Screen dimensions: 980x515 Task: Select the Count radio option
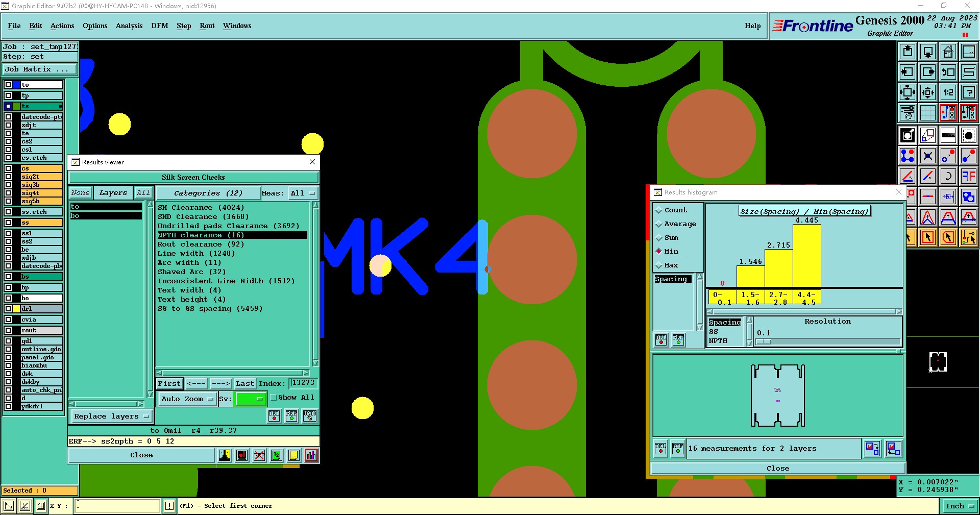[659, 210]
